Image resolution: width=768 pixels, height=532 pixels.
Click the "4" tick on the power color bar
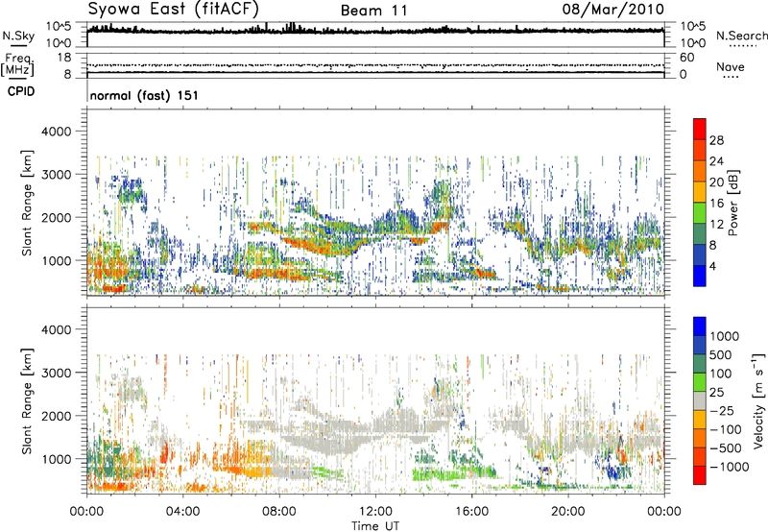[x=713, y=266]
